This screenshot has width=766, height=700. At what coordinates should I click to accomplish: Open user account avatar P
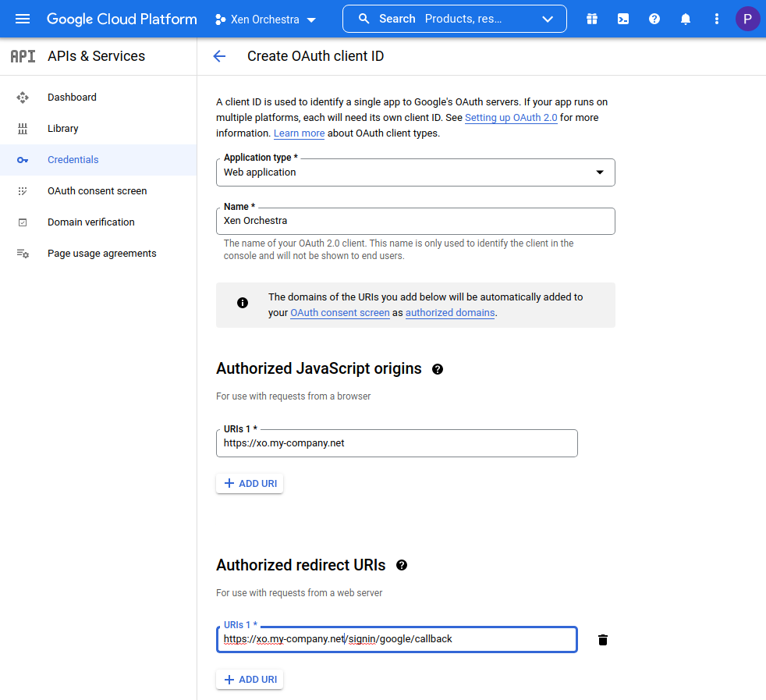[747, 19]
